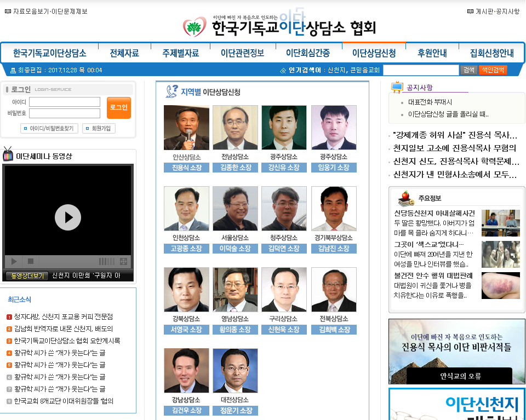Click the 동영상더보기 button below the video
The image size is (526, 420).
pyautogui.click(x=27, y=276)
